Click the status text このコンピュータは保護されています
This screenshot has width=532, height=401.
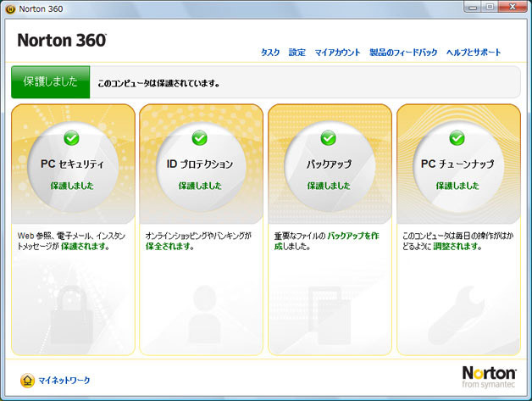click(158, 83)
